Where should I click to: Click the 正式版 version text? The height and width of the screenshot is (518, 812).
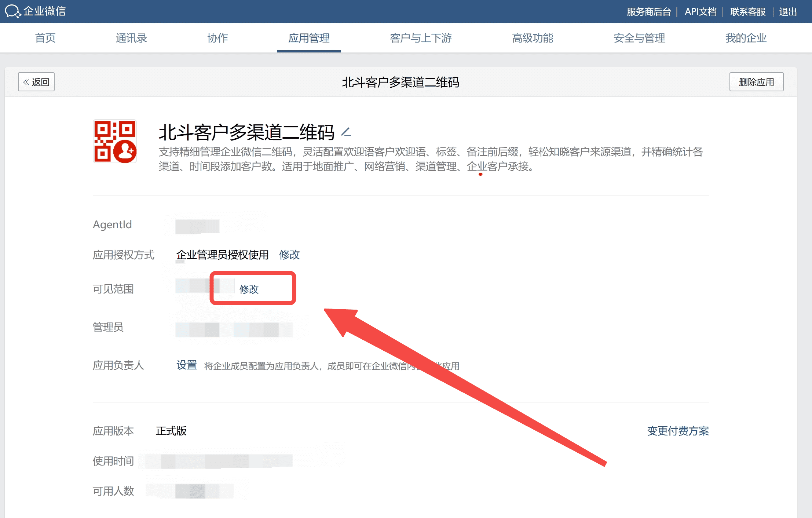point(171,431)
